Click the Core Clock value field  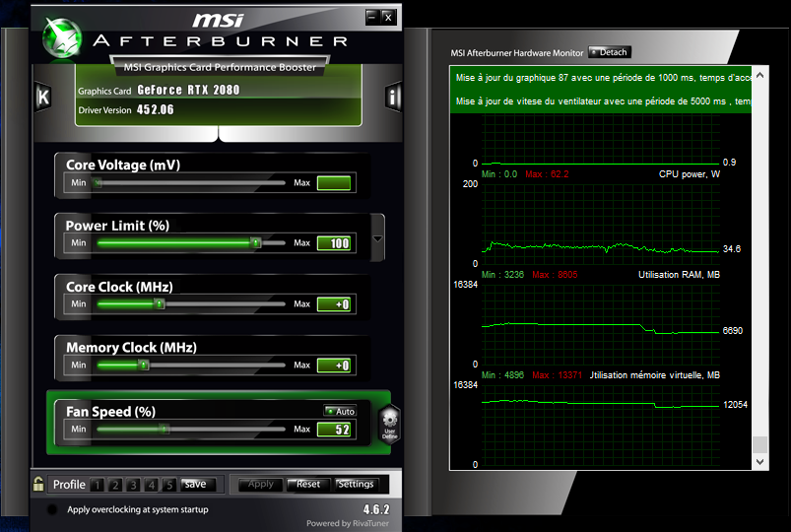(334, 303)
